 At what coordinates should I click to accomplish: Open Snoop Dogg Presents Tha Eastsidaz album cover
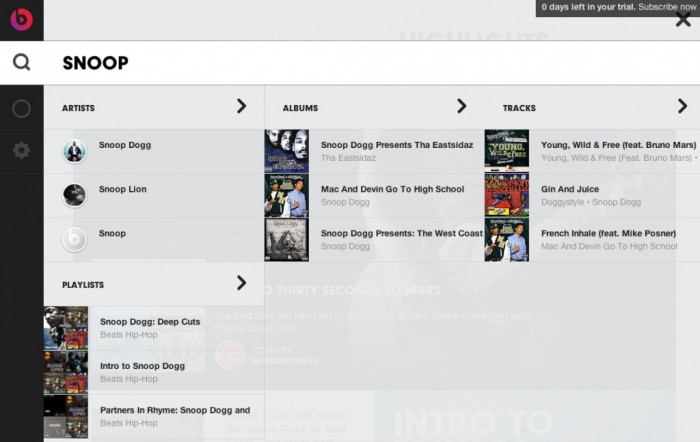point(286,151)
